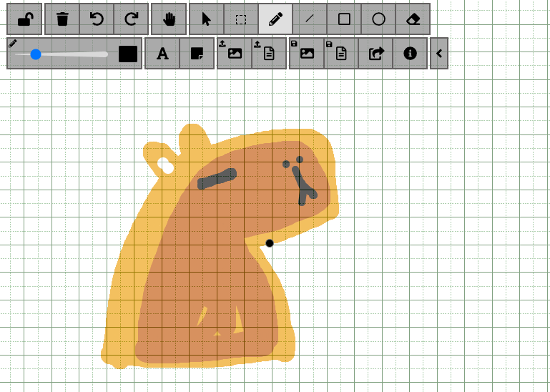Choose the dashed rectangle selection tool
Viewport: 550px width, 392px height.
coord(241,19)
